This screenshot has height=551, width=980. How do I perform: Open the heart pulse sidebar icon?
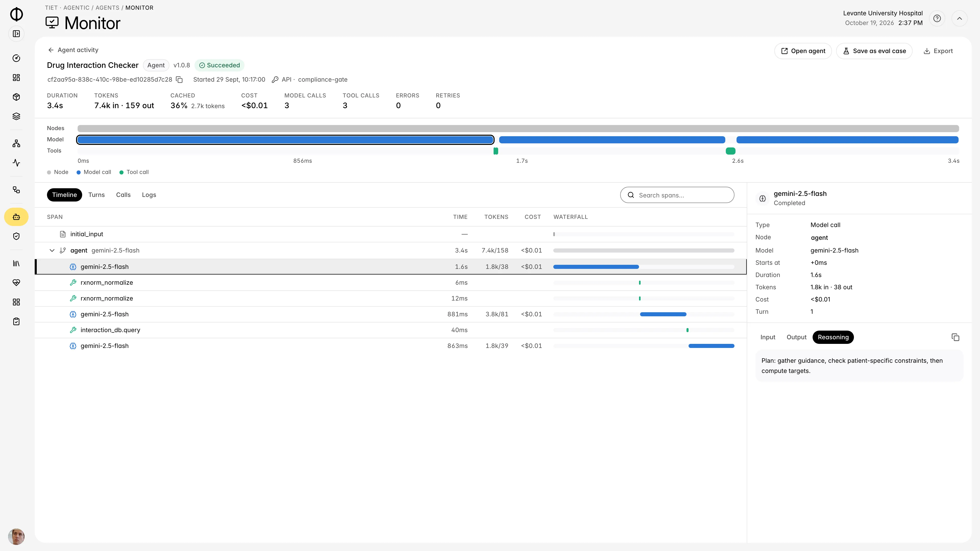tap(16, 283)
